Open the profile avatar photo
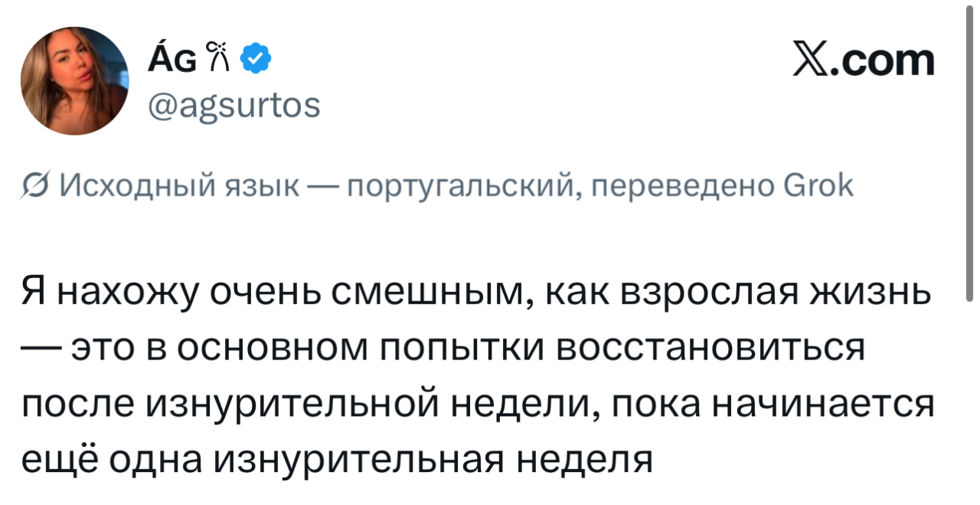 (75, 81)
